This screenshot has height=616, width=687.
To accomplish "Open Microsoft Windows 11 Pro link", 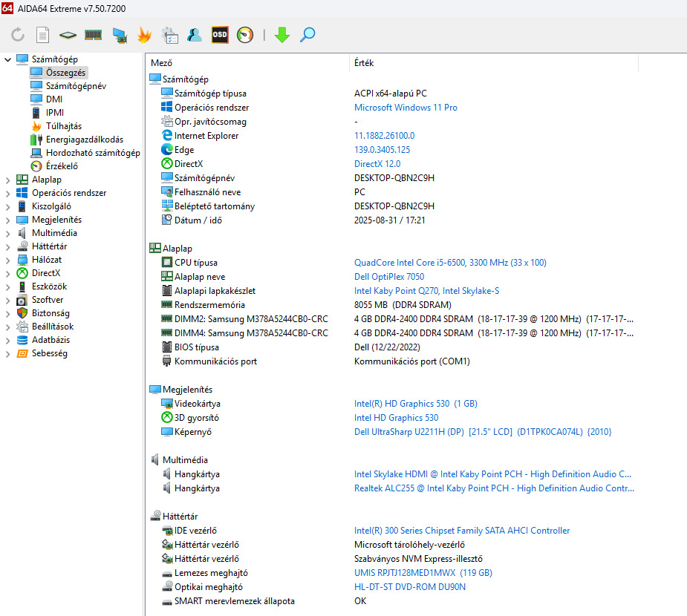I will [x=406, y=108].
